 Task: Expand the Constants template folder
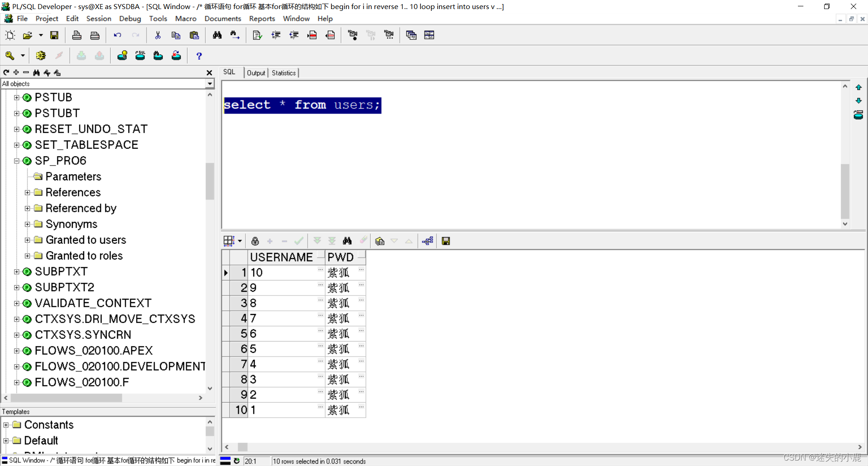(x=6, y=425)
